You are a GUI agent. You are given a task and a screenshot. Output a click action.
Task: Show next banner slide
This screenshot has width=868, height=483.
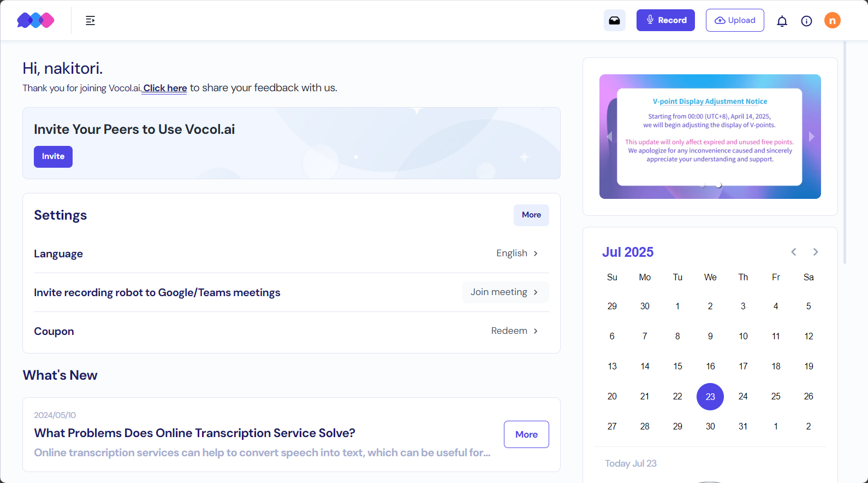click(811, 137)
